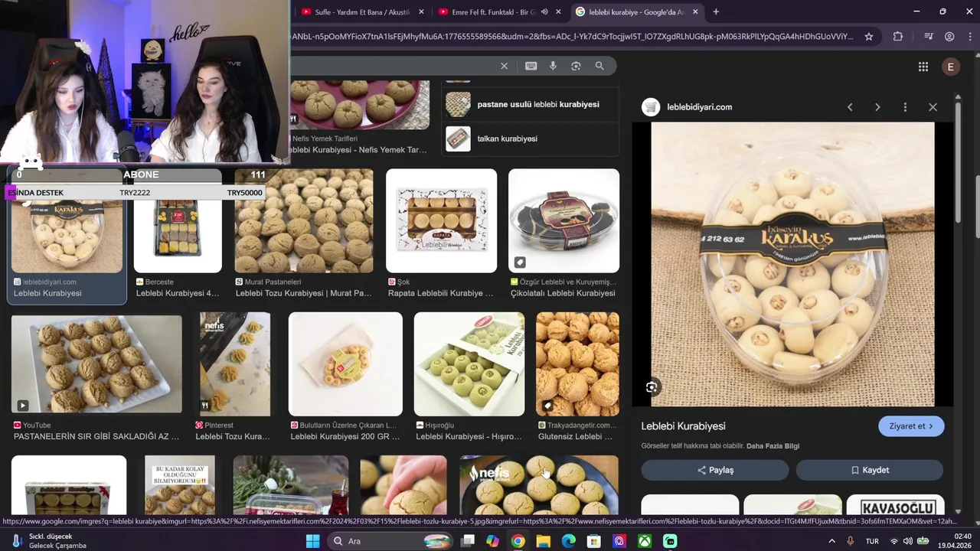Open the Nefis logo cookie plate thumbnail
Image resolution: width=980 pixels, height=551 pixels.
click(539, 485)
